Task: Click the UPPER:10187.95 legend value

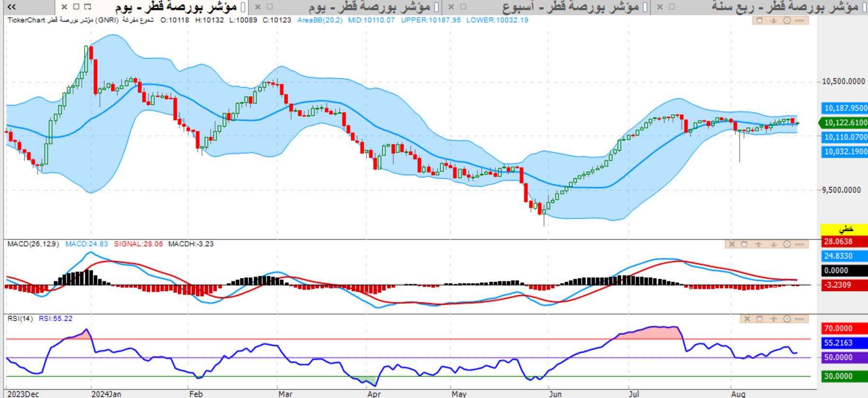Action: [x=431, y=20]
